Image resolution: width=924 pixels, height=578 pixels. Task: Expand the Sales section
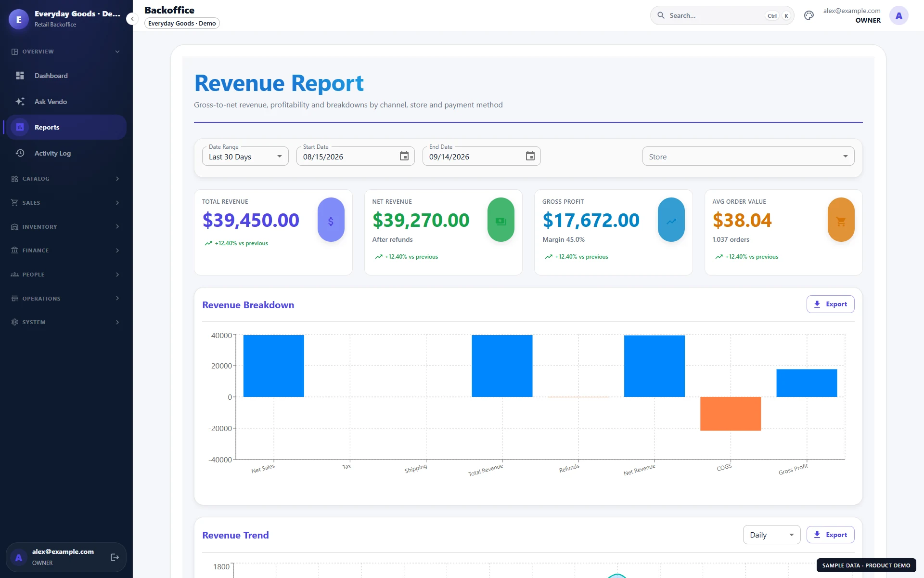66,203
